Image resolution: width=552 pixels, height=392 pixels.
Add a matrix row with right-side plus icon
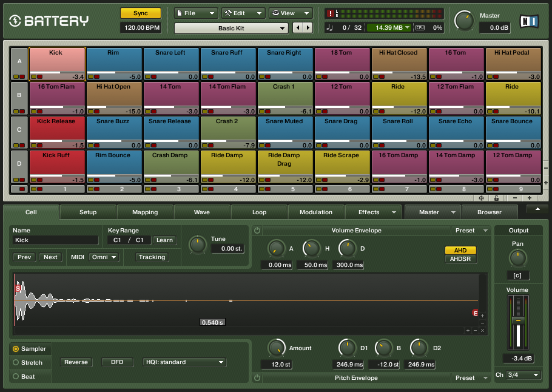point(546,183)
